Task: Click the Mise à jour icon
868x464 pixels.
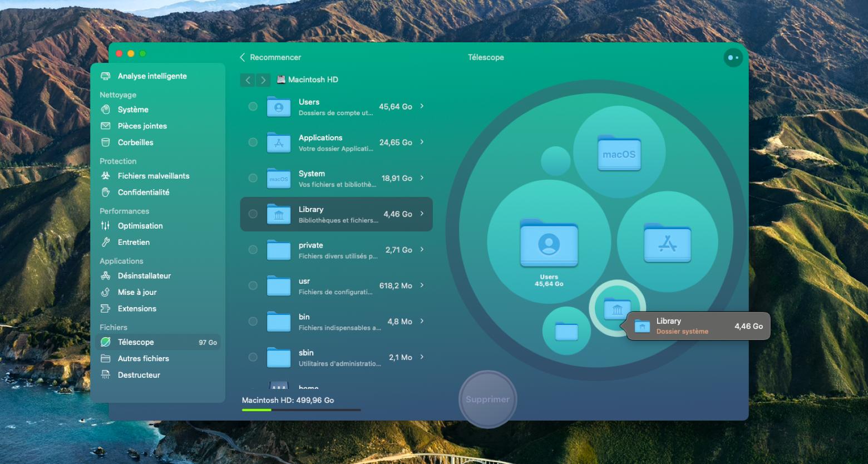Action: (105, 292)
